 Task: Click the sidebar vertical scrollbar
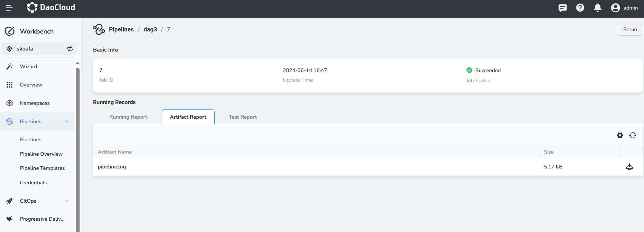pos(77,148)
